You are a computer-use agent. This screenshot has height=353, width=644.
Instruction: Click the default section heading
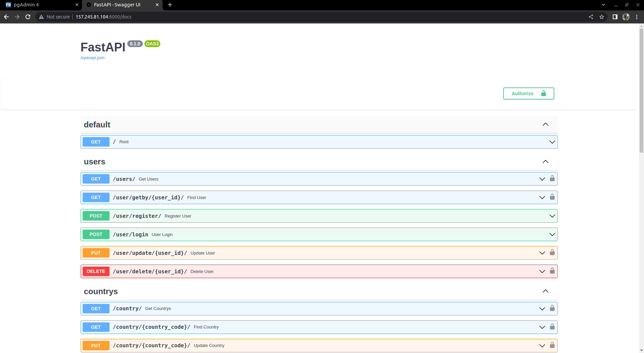97,125
